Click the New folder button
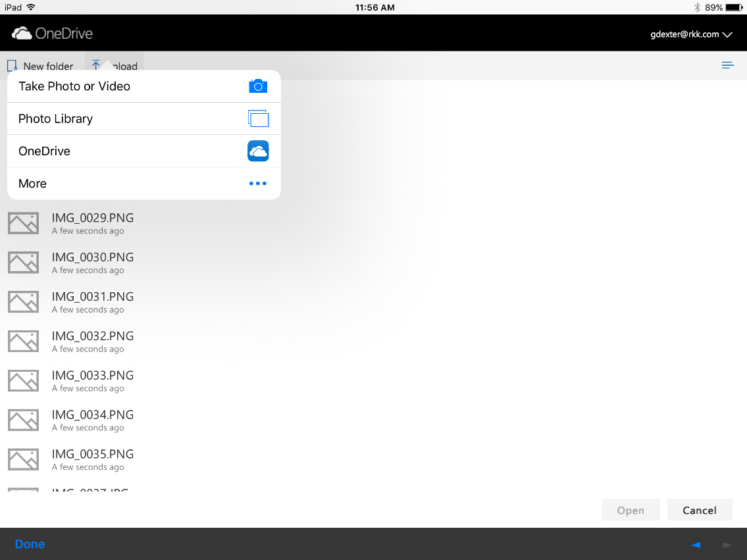 pyautogui.click(x=41, y=66)
